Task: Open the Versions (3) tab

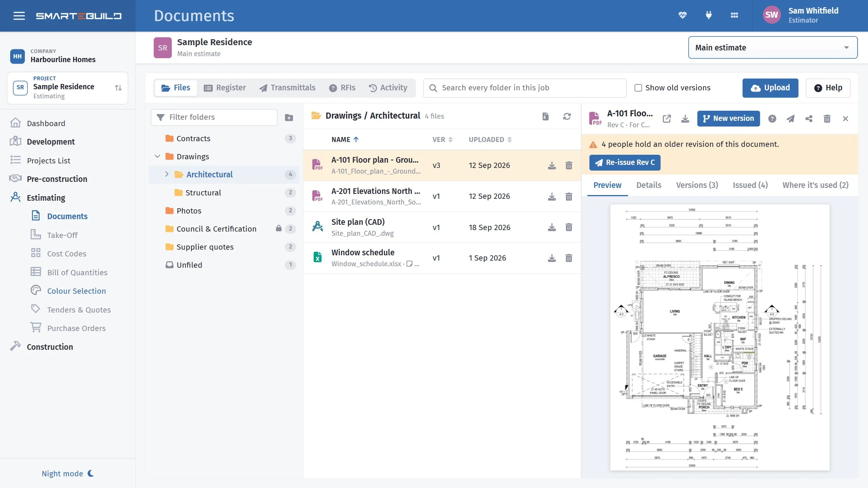Action: (697, 185)
